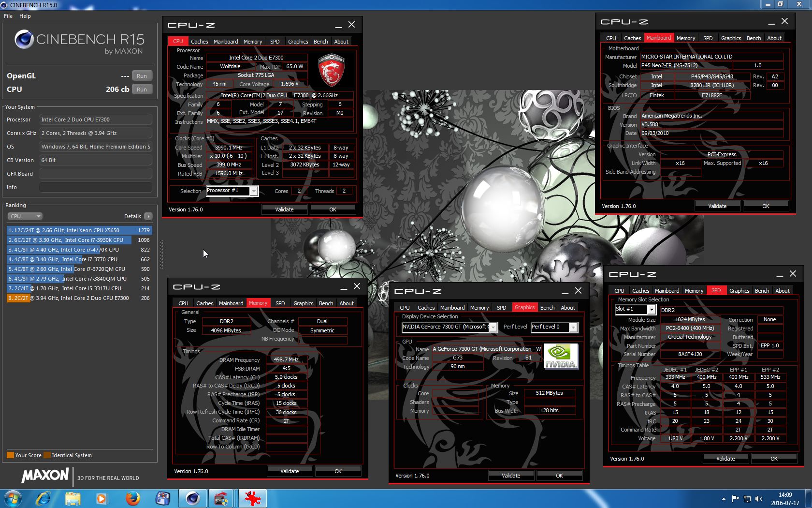The image size is (812, 508).
Task: Run the CPU benchmark
Action: click(x=142, y=90)
